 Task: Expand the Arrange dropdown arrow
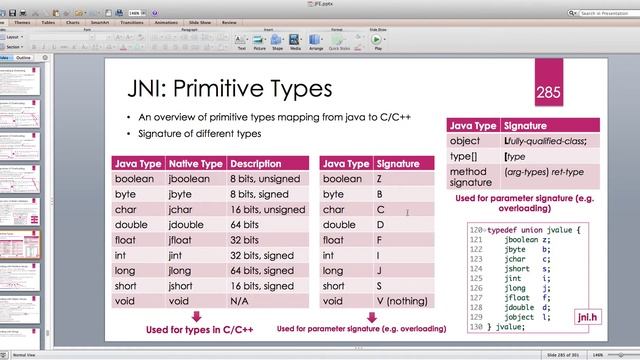(x=322, y=40)
